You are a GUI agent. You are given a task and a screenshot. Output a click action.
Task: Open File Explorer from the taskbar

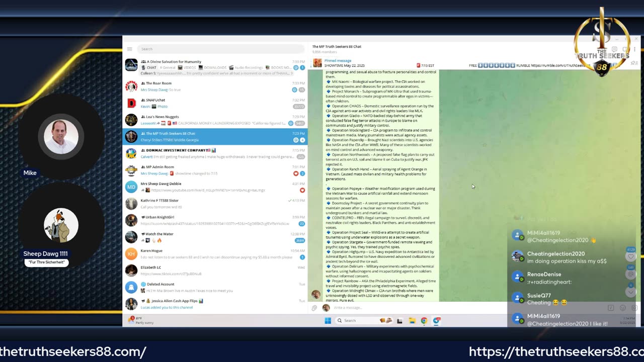tap(412, 320)
